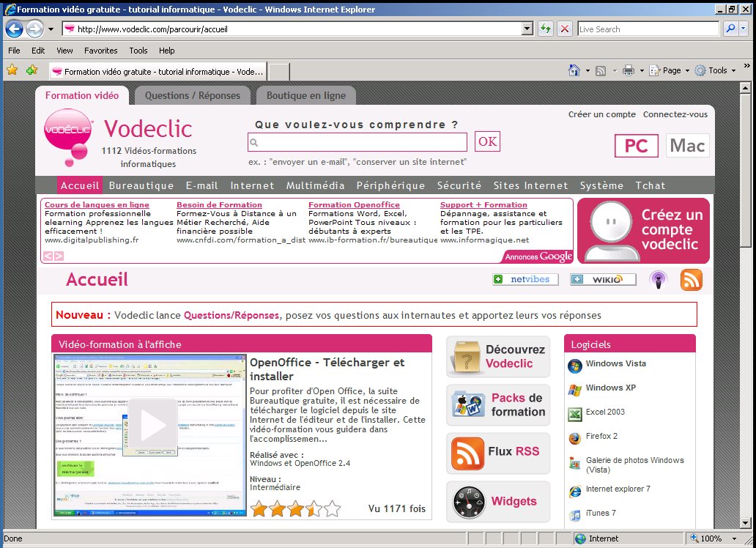
Task: Select the Mac platform toggle
Action: pos(688,145)
